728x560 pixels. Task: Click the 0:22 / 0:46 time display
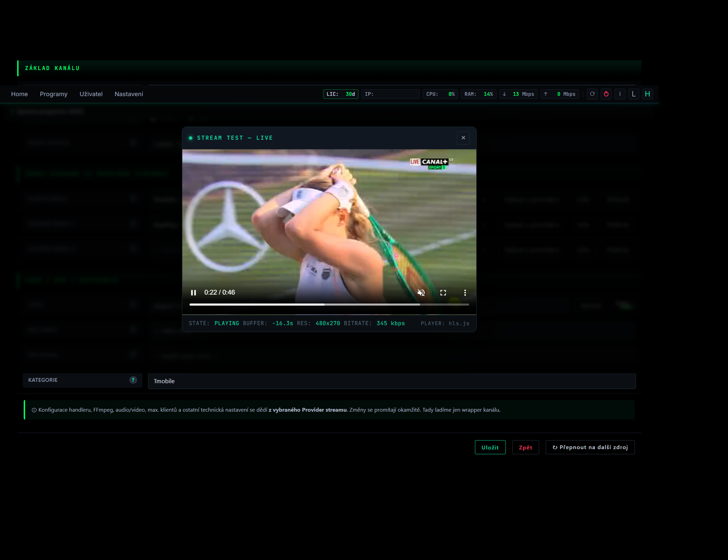click(219, 292)
